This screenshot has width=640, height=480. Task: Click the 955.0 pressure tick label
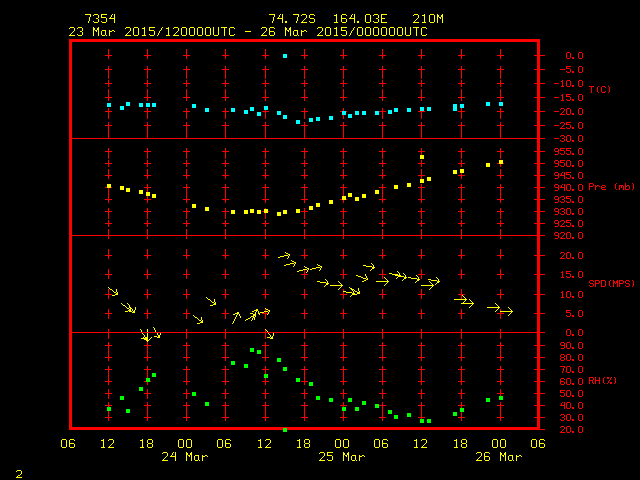[574, 152]
